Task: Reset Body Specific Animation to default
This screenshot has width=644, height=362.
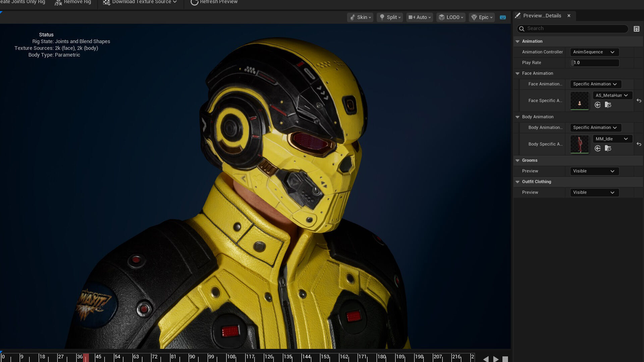Action: coord(639,144)
